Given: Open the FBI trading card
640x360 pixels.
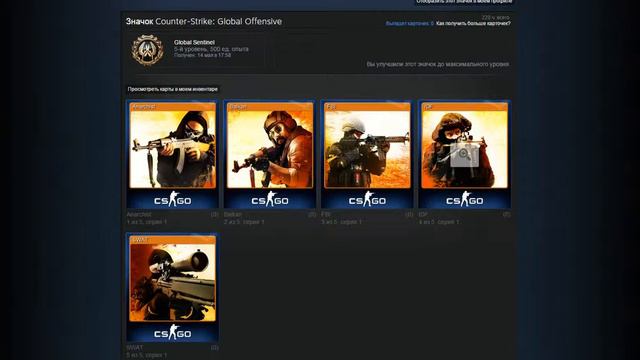Looking at the screenshot, I should pos(367,154).
